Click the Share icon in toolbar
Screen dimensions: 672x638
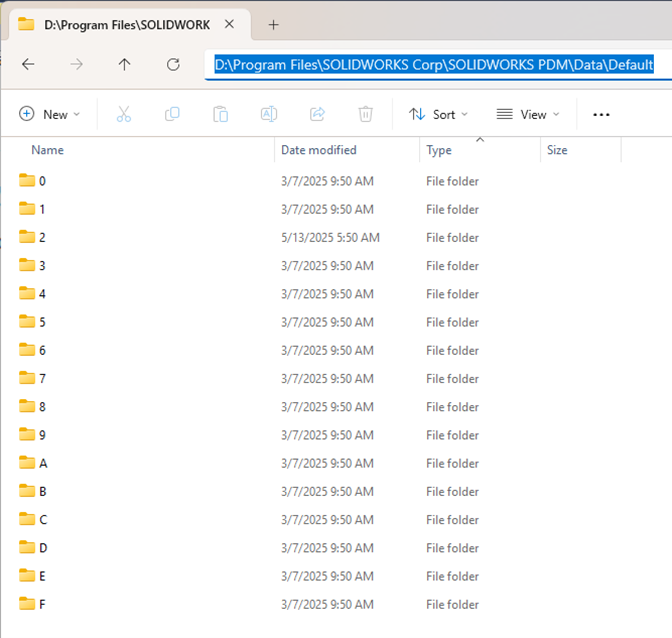pos(317,114)
